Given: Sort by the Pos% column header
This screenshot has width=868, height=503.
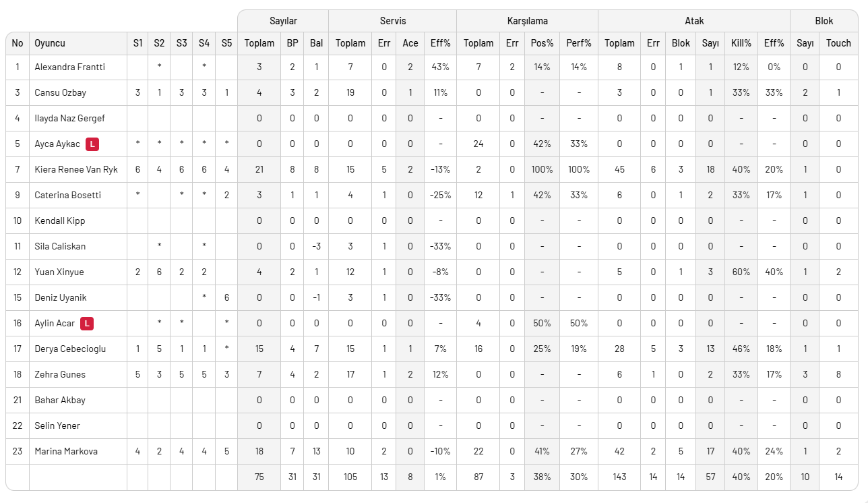Looking at the screenshot, I should point(542,43).
